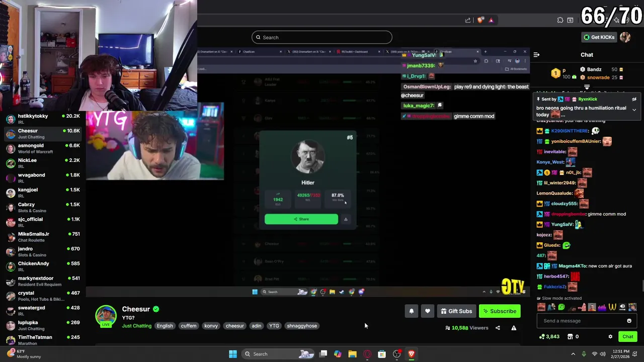Open asmongold's channel in sidebar

click(x=44, y=148)
